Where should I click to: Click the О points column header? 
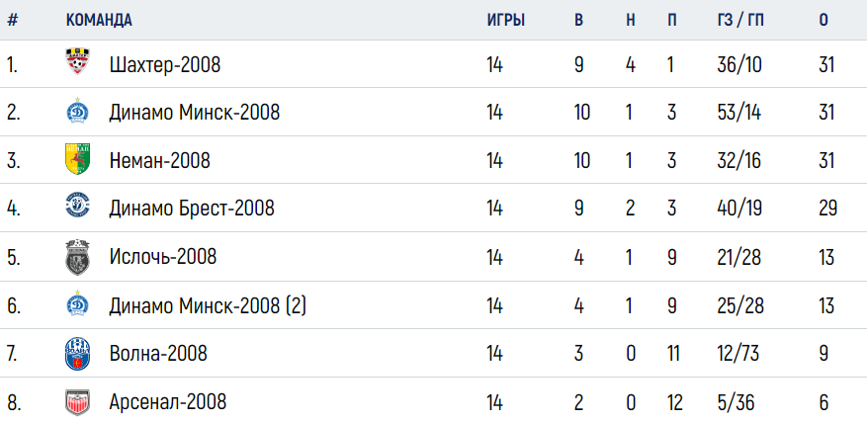pyautogui.click(x=824, y=21)
